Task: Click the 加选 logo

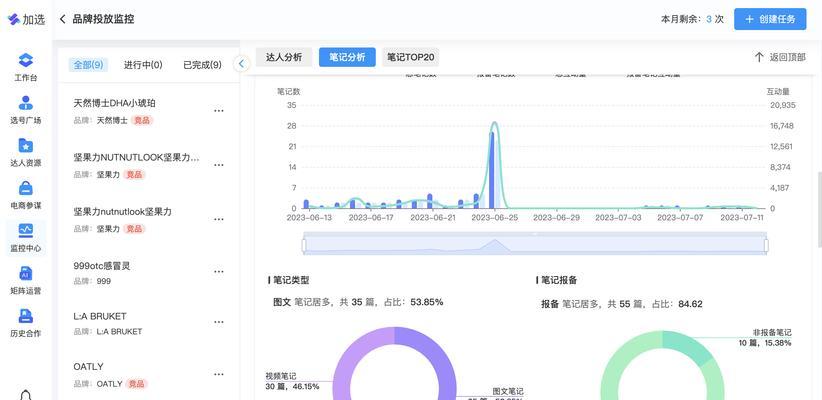Action: (26, 19)
